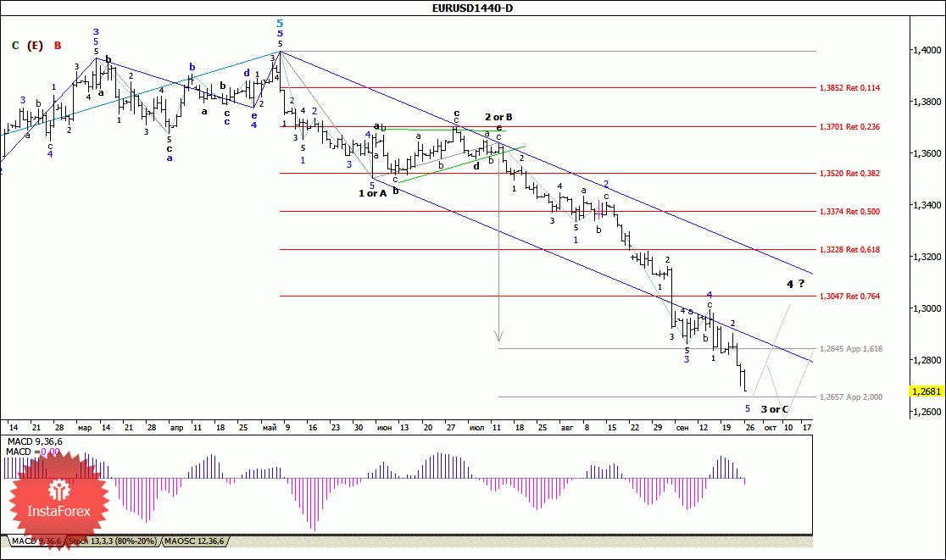Click the 'апр' month on the time axis
The image size is (946, 560).
[x=176, y=427]
